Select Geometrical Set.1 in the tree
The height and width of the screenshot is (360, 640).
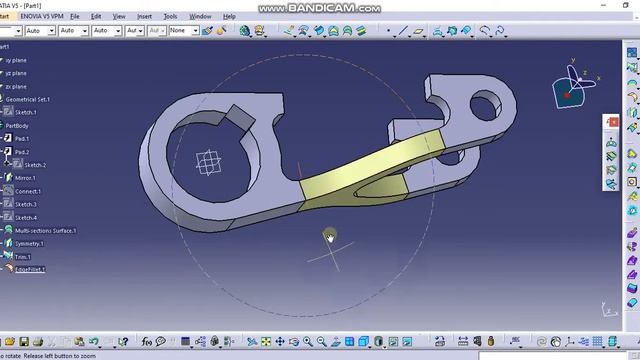click(x=28, y=99)
